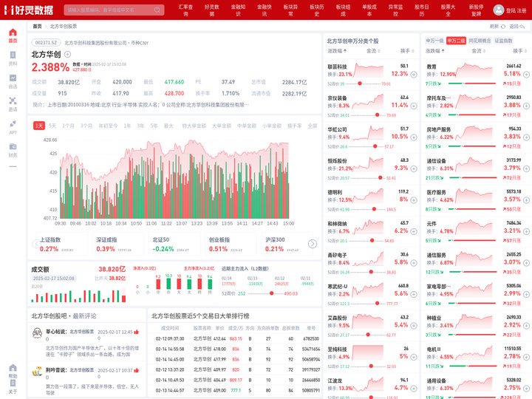Add 北方华创 to watchlist with plus icon

click(67, 54)
